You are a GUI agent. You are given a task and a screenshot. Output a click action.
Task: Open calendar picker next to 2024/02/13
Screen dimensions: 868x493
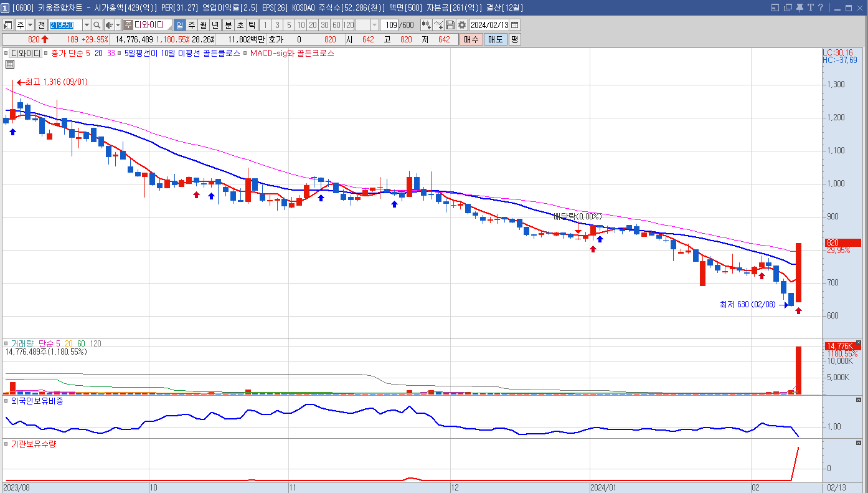pos(515,25)
